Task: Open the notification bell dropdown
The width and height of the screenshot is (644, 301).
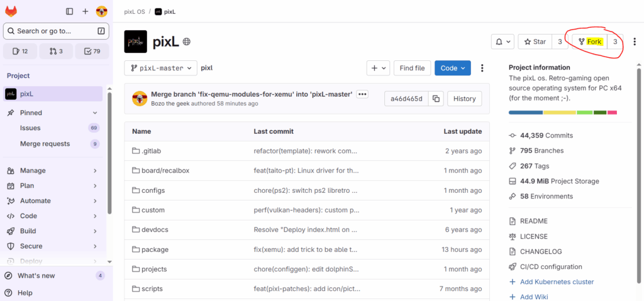Action: click(502, 42)
